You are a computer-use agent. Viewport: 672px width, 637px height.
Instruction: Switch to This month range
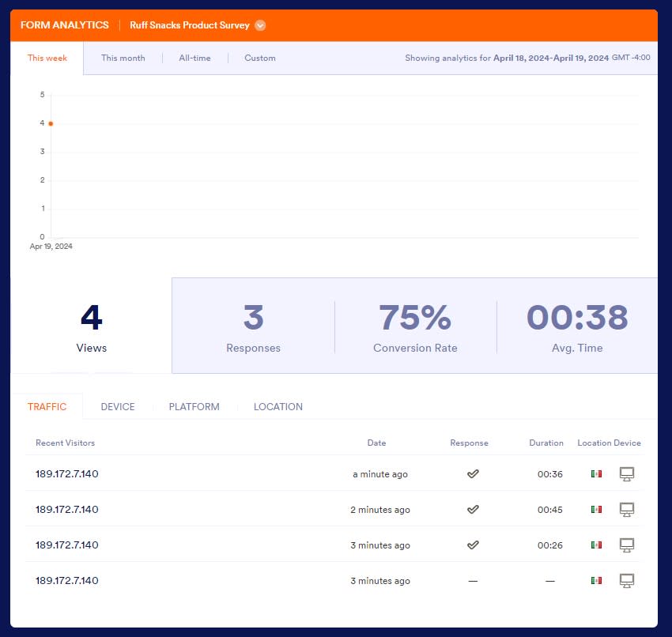pyautogui.click(x=123, y=58)
